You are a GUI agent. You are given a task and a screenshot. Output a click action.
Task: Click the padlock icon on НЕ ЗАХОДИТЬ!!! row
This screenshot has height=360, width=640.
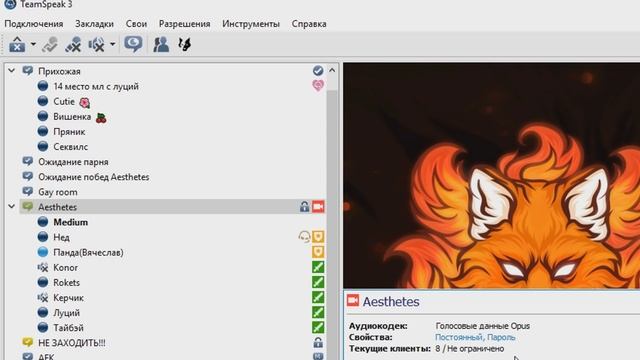(x=318, y=342)
